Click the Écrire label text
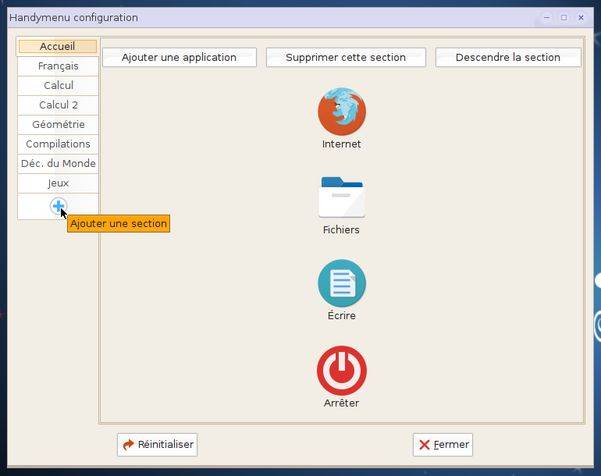The image size is (601, 476). point(342,315)
